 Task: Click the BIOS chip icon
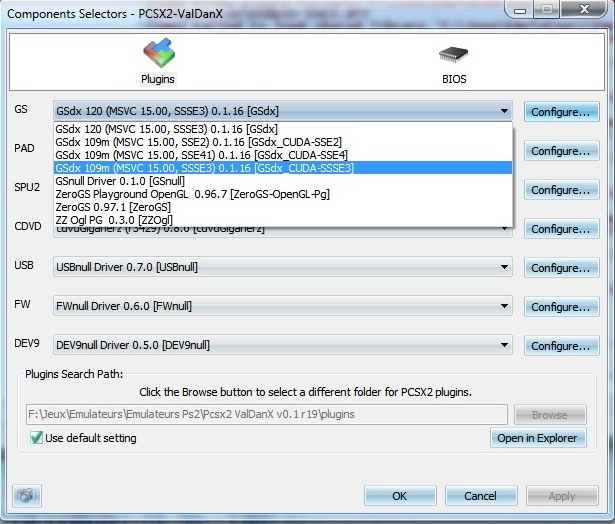(453, 55)
